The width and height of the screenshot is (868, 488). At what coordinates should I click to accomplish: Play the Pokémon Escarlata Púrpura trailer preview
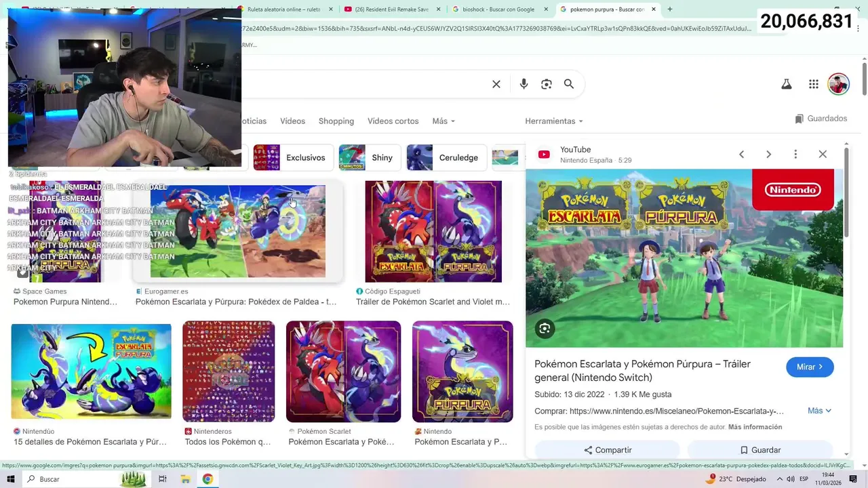pos(684,258)
